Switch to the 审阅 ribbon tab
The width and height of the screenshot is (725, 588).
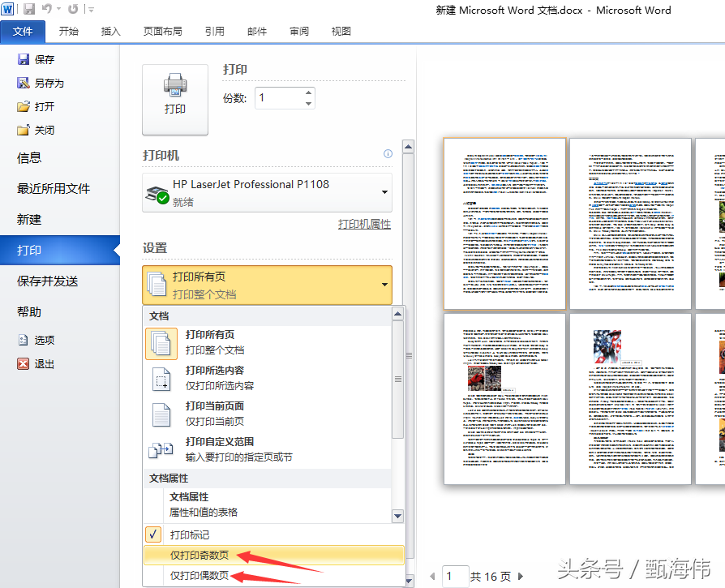click(299, 32)
